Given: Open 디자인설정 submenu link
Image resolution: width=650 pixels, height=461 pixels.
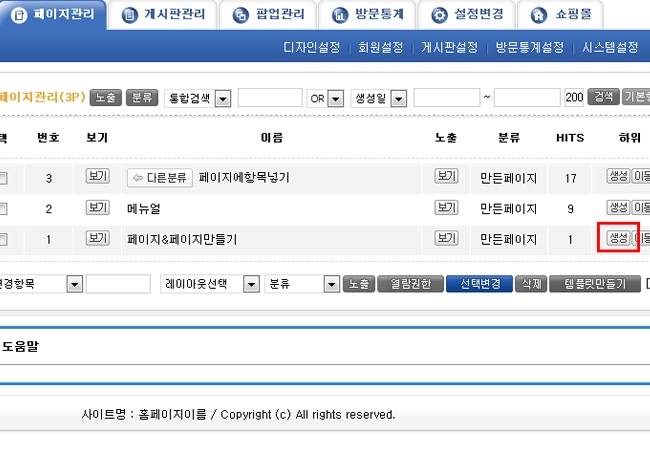Looking at the screenshot, I should coord(312,47).
